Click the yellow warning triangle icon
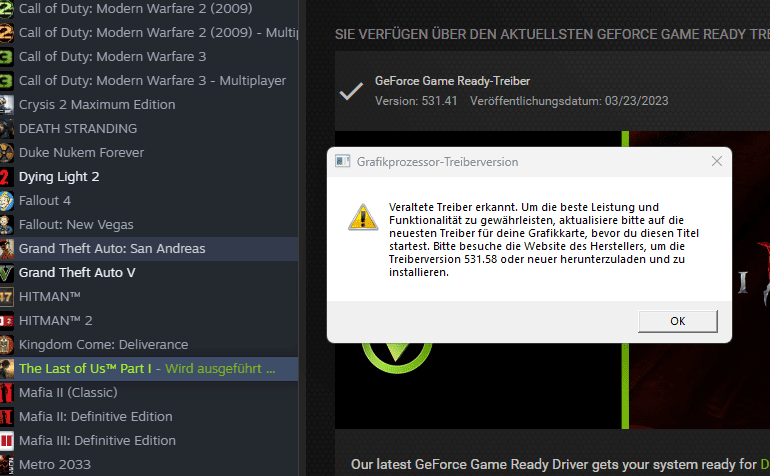Viewport: 770px width, 476px height. point(363,217)
